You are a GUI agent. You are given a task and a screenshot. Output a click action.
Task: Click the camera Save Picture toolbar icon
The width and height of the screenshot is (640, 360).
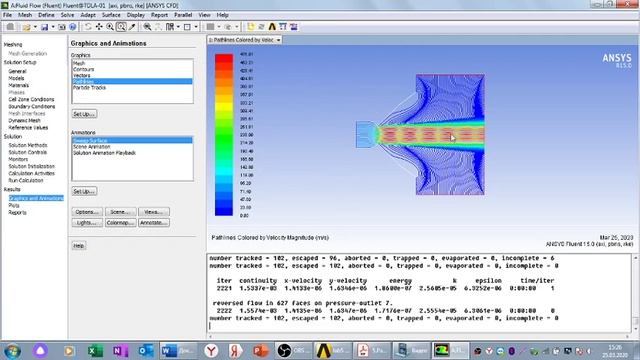pos(62,27)
